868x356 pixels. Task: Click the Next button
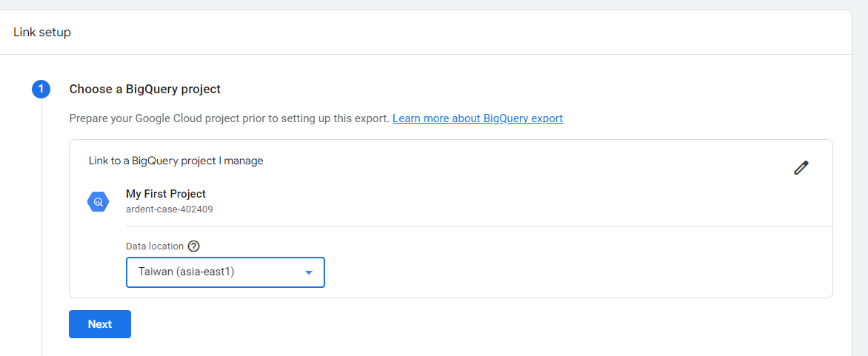coord(100,324)
